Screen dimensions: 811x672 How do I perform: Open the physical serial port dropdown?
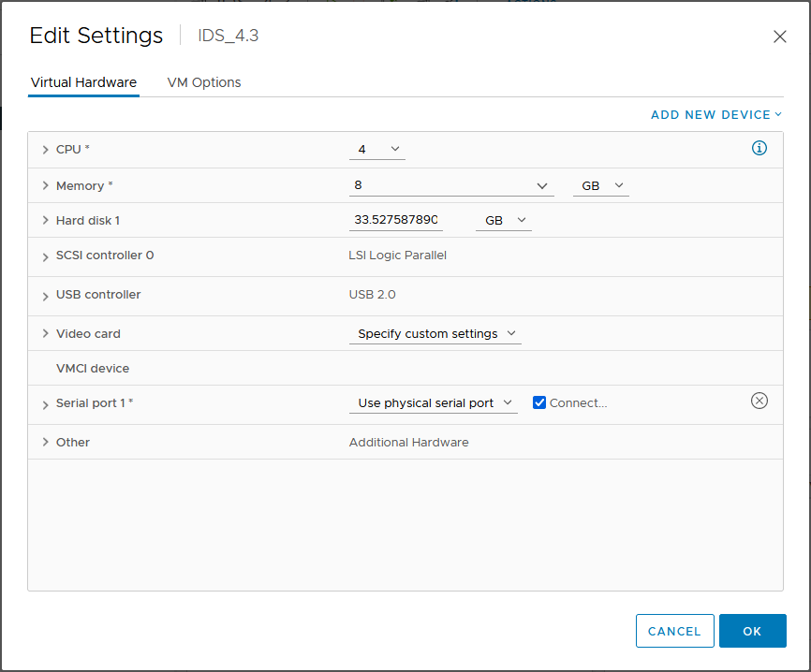point(434,402)
